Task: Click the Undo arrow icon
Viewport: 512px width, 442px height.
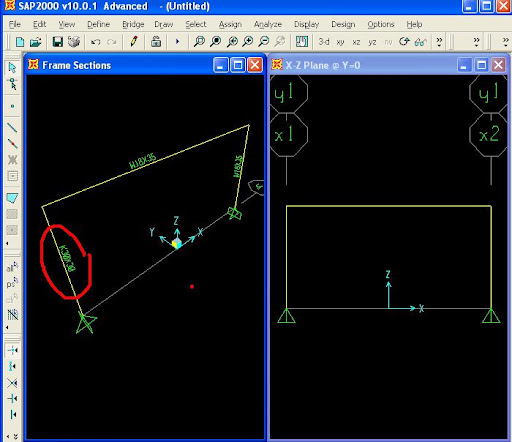Action: point(96,42)
